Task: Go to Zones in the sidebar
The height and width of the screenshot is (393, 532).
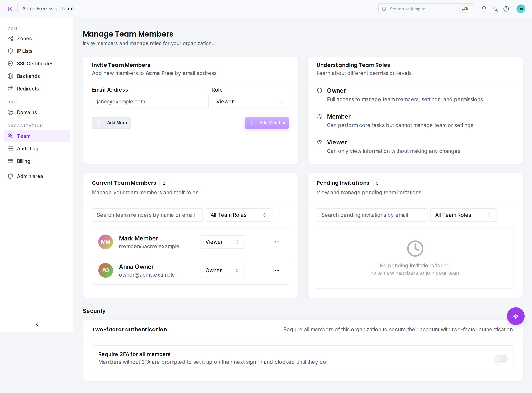Action: (x=37, y=38)
